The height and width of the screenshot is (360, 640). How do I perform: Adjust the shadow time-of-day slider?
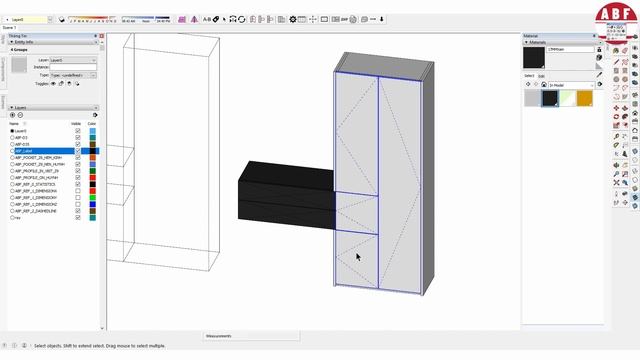(146, 19)
